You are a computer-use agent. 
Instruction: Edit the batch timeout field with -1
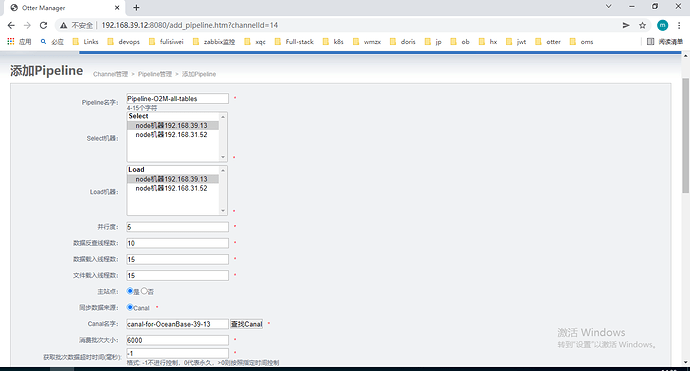coord(177,353)
